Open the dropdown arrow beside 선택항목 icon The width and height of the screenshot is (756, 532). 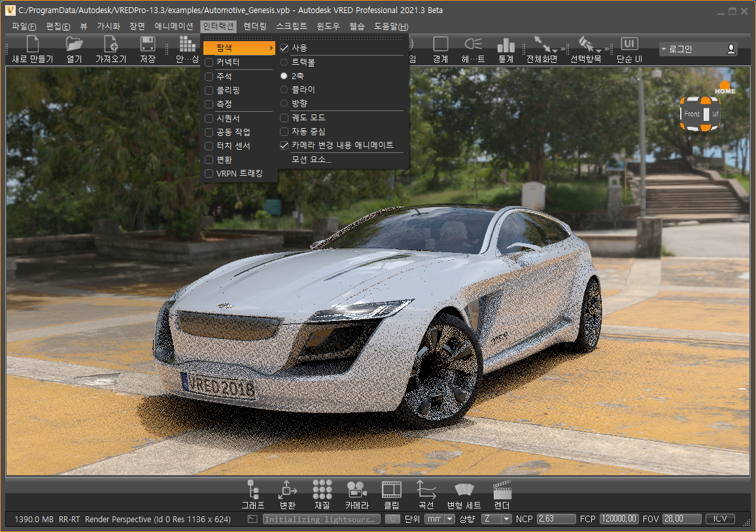[x=599, y=50]
